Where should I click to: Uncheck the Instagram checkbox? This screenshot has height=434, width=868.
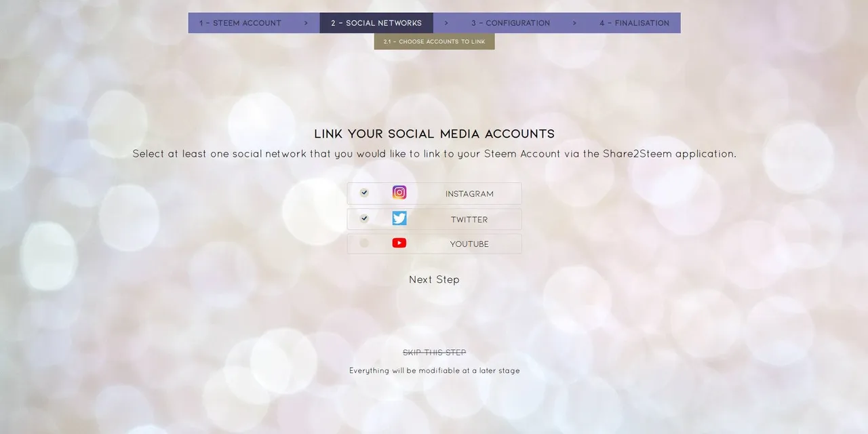coord(364,193)
